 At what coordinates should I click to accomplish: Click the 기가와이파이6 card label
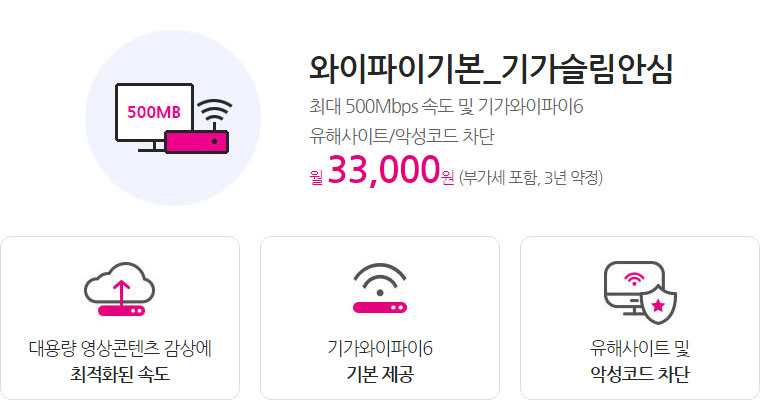point(380,348)
